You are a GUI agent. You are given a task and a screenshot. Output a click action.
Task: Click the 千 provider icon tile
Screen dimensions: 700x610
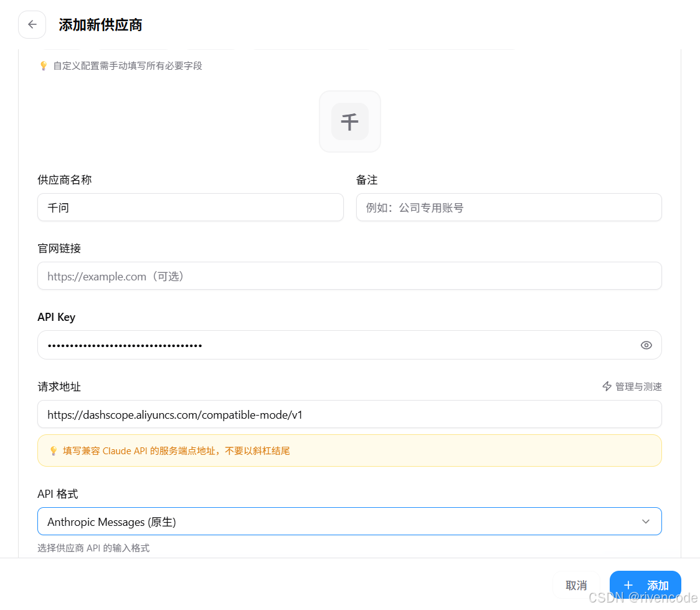[350, 122]
